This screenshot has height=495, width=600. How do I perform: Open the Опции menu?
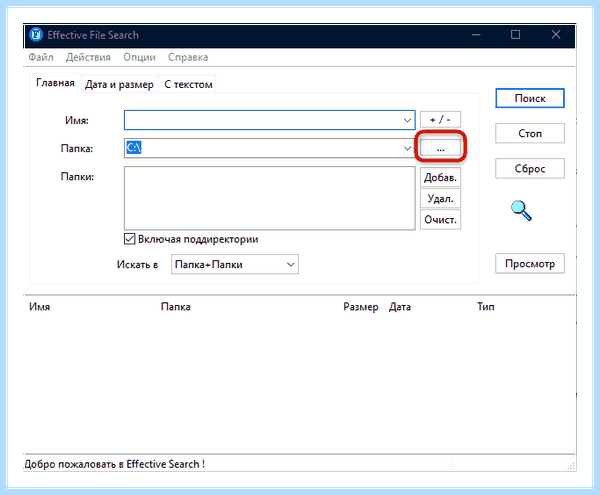[139, 57]
